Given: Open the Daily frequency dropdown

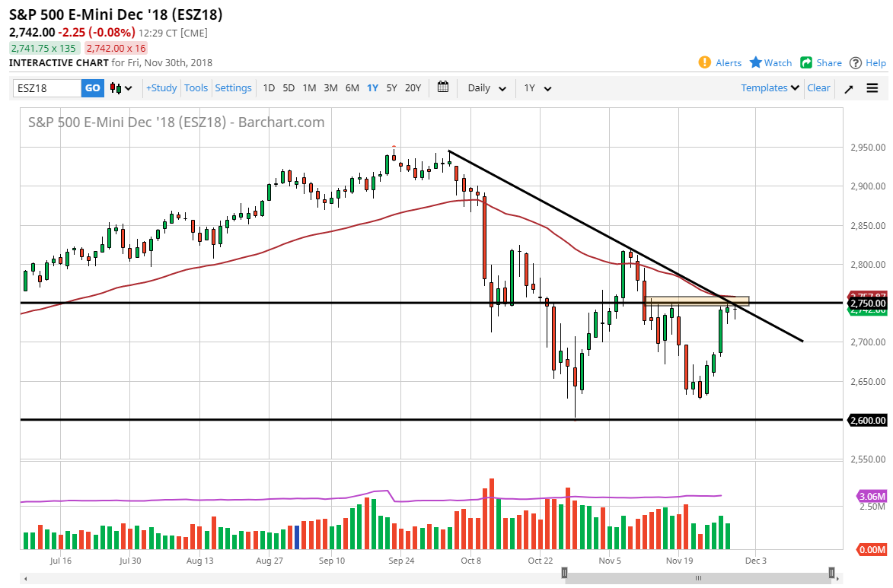Looking at the screenshot, I should click(x=485, y=88).
